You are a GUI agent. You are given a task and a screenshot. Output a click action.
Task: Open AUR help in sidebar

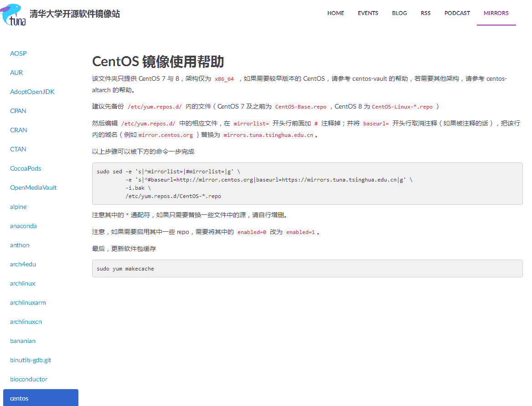tap(16, 73)
